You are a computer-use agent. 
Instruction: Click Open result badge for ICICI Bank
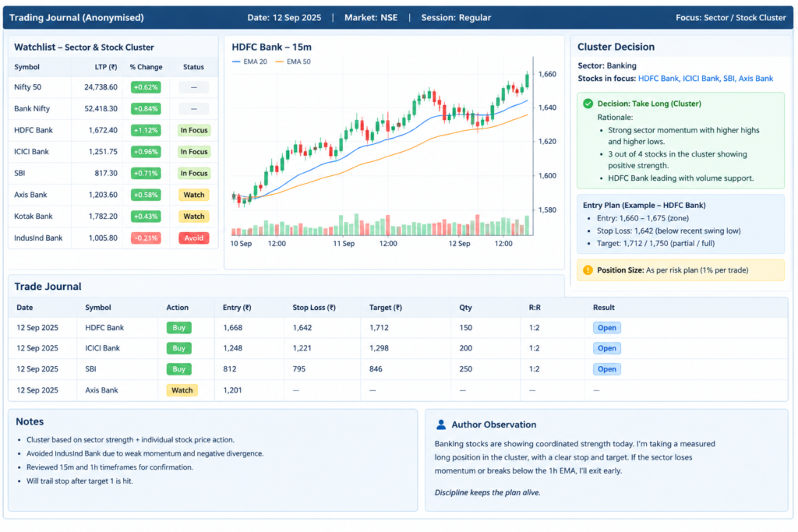coord(606,348)
